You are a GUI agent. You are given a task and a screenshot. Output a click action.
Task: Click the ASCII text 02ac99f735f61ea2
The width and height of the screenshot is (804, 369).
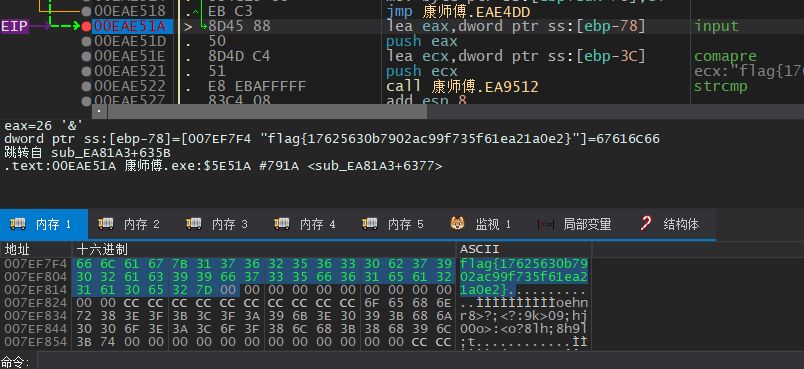[x=524, y=277]
